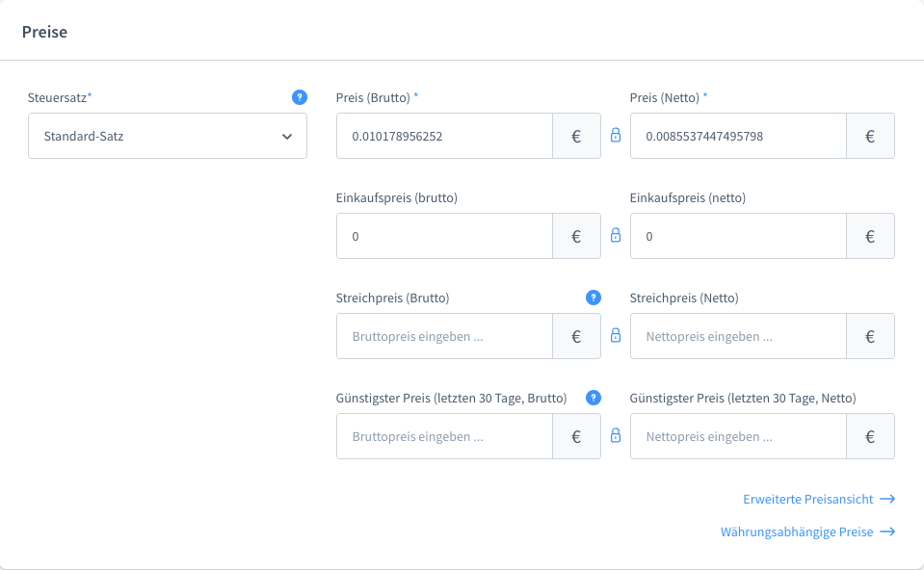The height and width of the screenshot is (570, 924).
Task: Click the chevron arrow in the Steuersatz select
Action: tap(287, 137)
